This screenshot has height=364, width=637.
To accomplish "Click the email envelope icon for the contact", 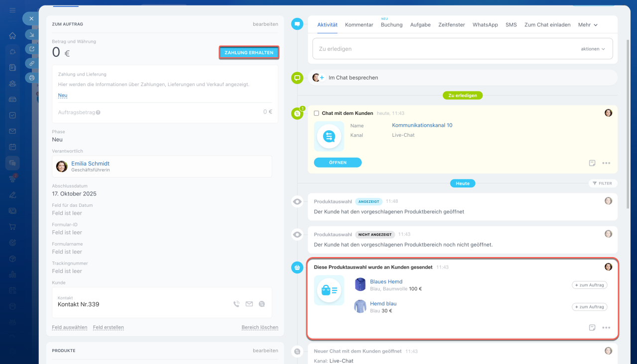I will pos(249,304).
